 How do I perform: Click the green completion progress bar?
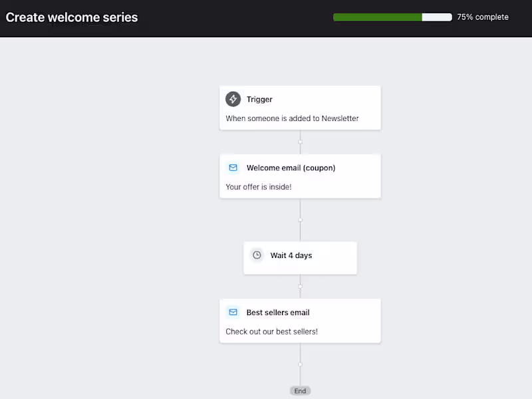[x=377, y=17]
